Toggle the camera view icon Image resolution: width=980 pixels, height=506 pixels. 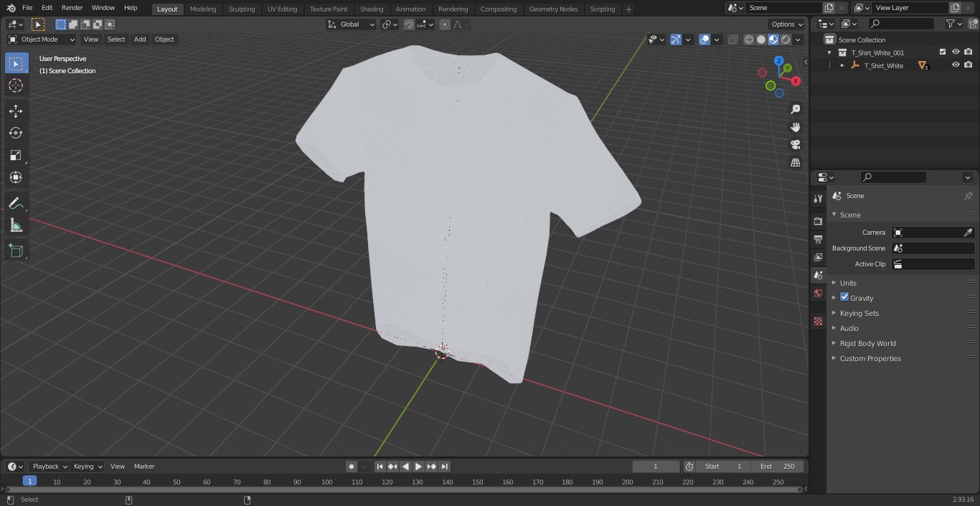795,145
